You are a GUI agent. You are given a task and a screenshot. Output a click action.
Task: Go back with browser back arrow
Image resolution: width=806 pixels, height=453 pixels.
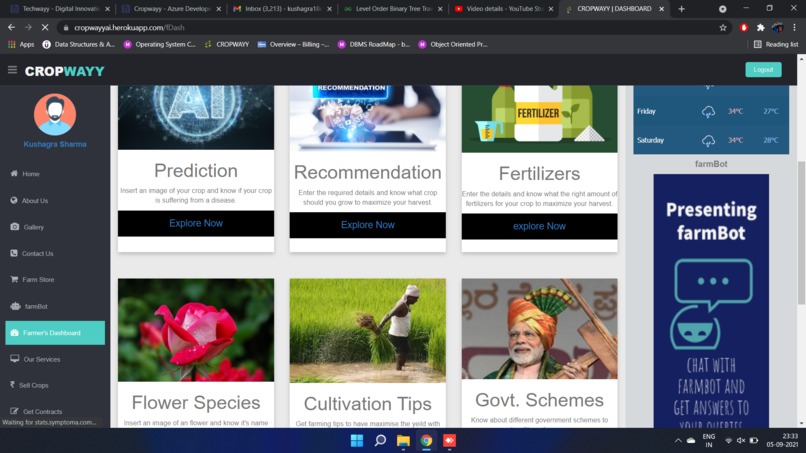pyautogui.click(x=11, y=27)
